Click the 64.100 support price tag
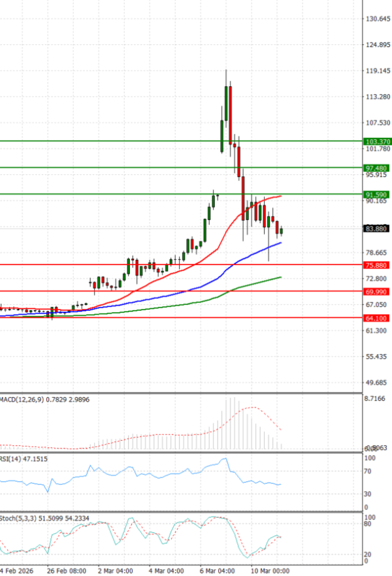The height and width of the screenshot is (576, 392). click(377, 318)
